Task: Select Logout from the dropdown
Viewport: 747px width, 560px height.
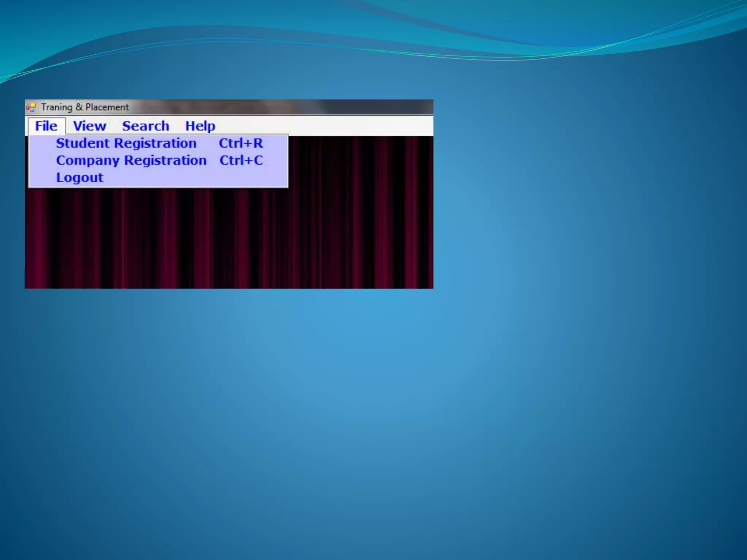Action: pos(80,178)
